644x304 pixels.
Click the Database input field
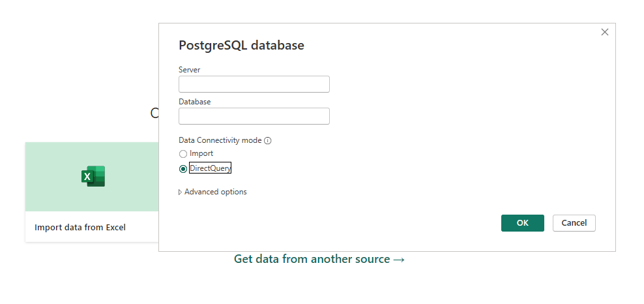point(254,116)
